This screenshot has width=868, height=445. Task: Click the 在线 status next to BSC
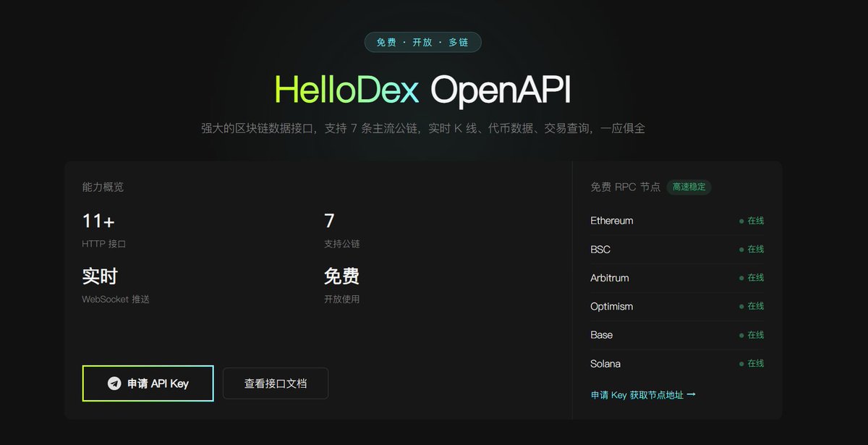point(752,249)
